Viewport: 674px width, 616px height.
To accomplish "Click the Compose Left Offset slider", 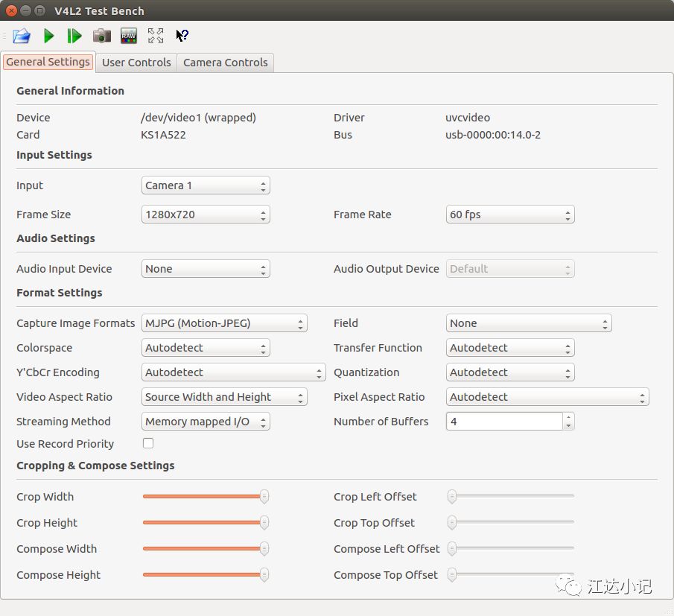I will point(511,548).
